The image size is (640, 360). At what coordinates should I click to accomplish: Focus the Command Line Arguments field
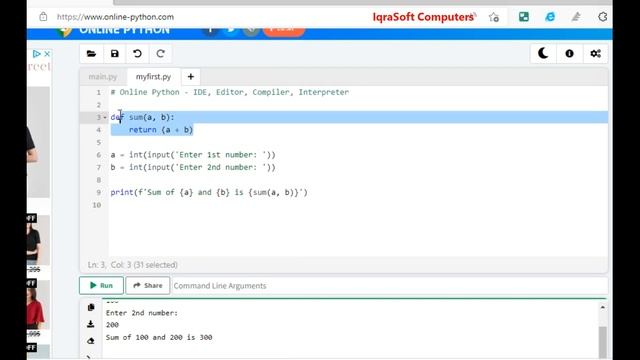[x=390, y=286]
